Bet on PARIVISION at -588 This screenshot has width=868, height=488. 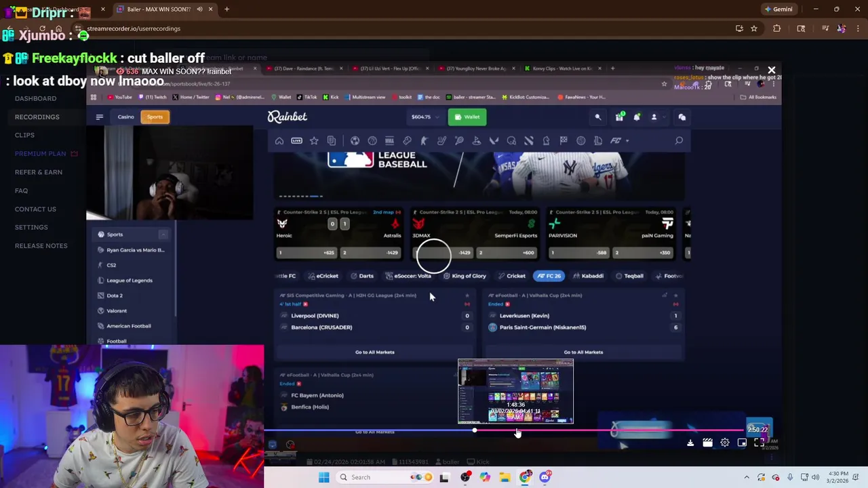click(x=579, y=253)
